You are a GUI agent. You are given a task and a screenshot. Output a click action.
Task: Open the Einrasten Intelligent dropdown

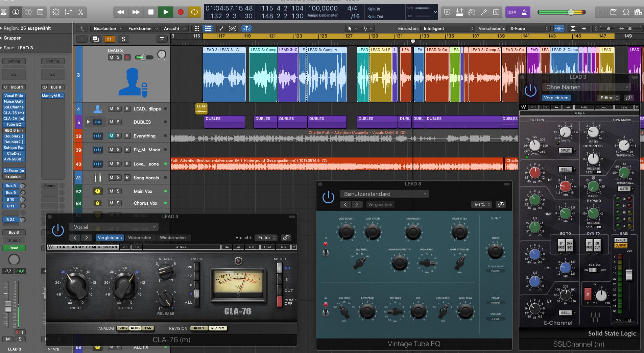[x=448, y=28]
